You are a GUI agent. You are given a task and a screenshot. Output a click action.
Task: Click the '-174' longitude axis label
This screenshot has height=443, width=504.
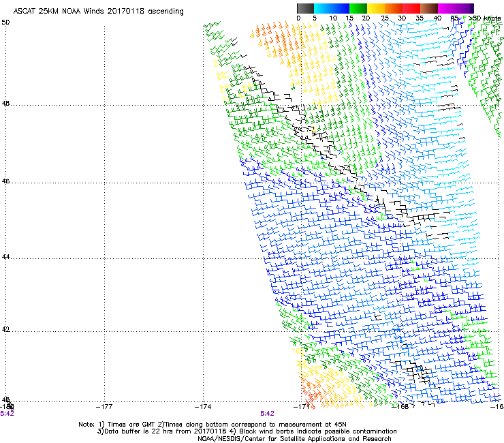point(203,407)
